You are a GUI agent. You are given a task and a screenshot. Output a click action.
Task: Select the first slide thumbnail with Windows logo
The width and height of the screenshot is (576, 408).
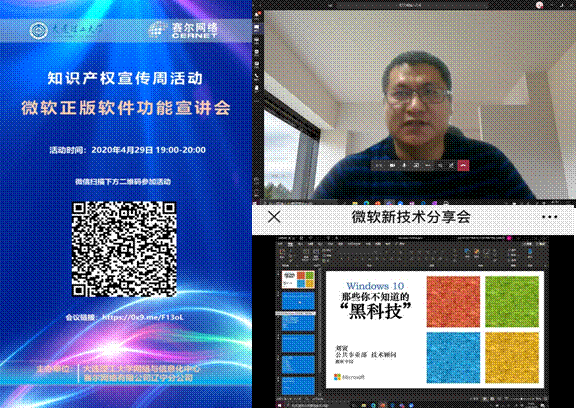pyautogui.click(x=298, y=279)
